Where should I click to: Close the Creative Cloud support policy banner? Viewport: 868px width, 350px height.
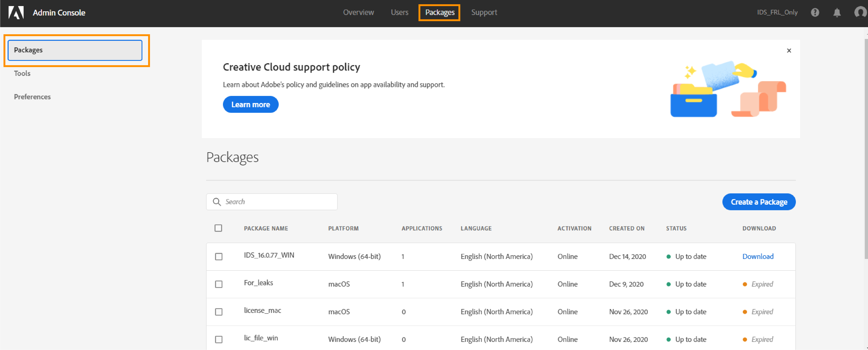coord(789,51)
